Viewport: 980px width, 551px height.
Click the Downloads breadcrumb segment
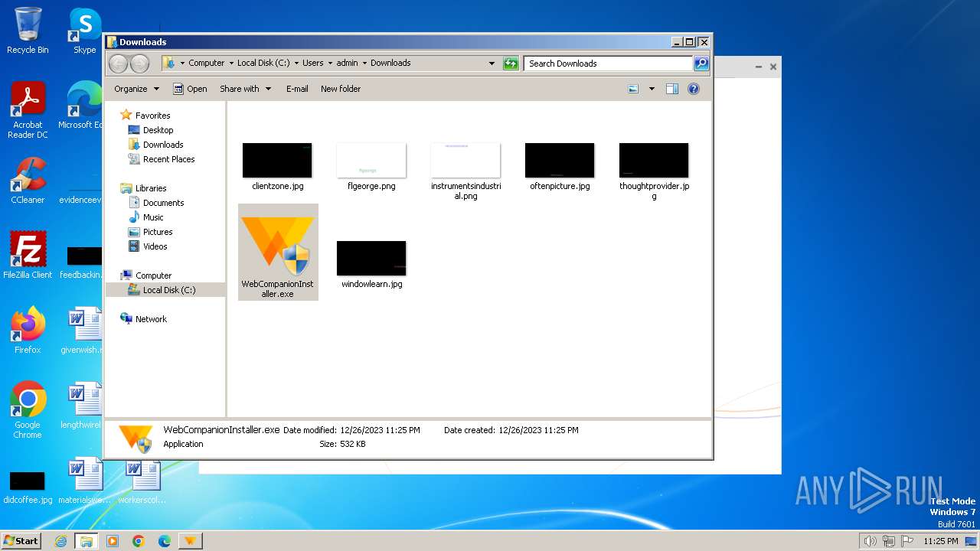tap(390, 64)
